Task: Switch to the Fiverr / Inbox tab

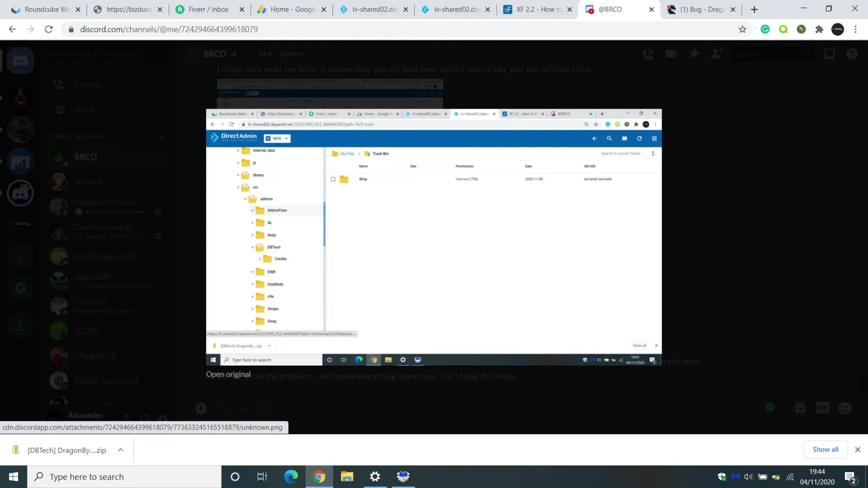Action: click(x=209, y=10)
